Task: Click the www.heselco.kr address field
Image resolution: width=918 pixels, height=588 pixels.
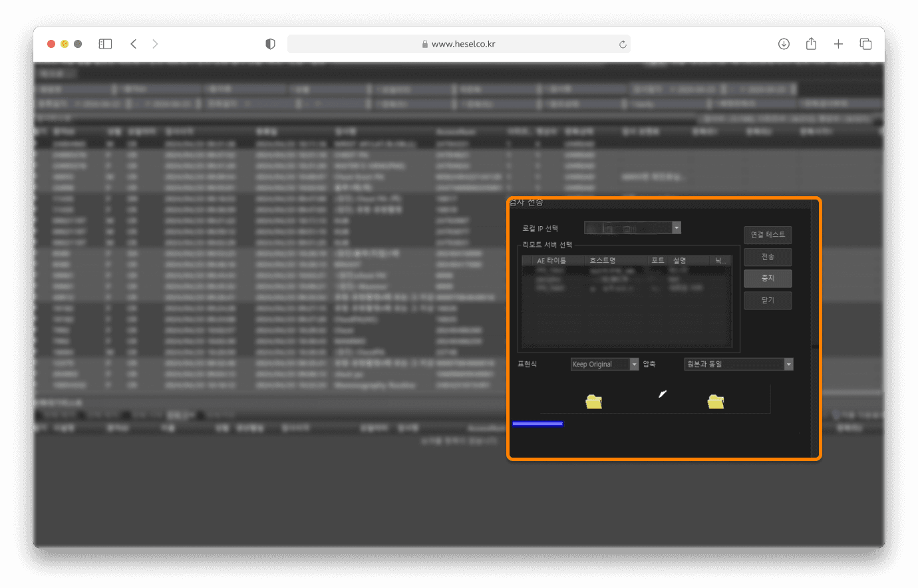Action: [459, 44]
